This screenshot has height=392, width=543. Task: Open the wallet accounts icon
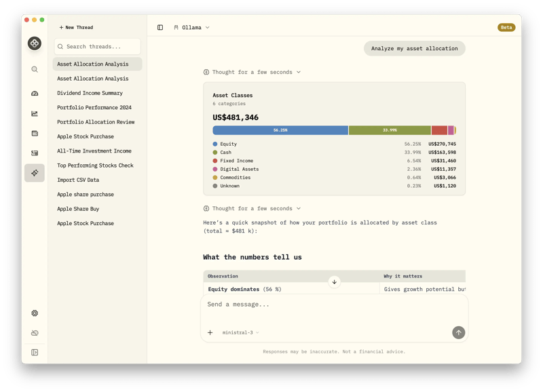pos(34,133)
